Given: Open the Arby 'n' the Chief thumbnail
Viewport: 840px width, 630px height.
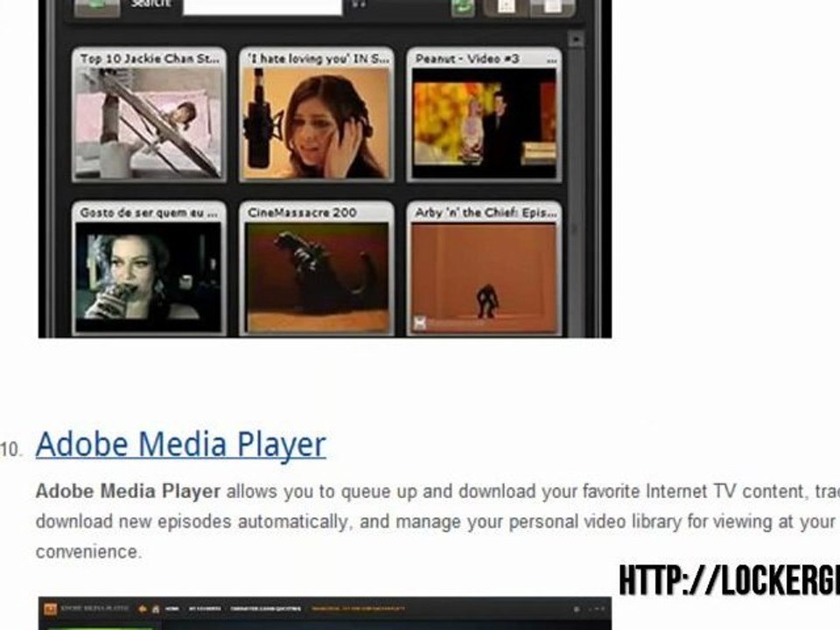Looking at the screenshot, I should [x=484, y=277].
